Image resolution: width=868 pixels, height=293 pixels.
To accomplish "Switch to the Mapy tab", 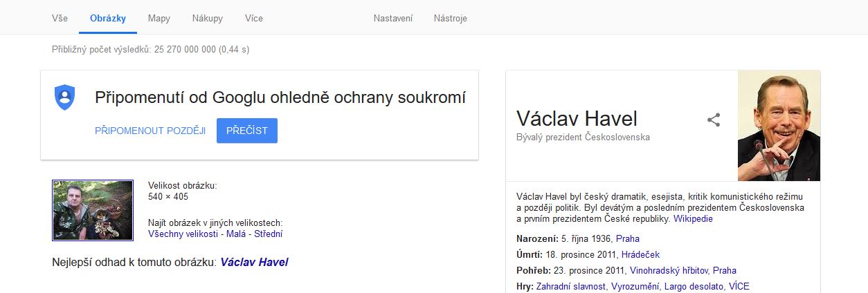I will (x=159, y=18).
